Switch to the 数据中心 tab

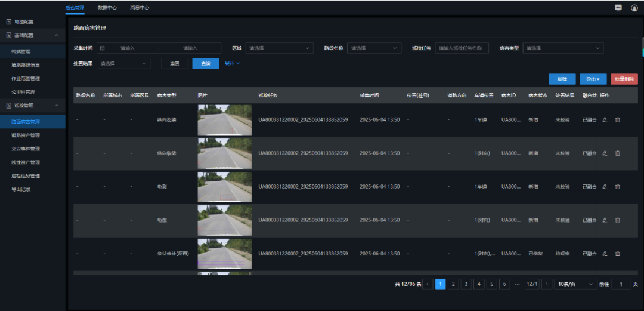(x=107, y=8)
